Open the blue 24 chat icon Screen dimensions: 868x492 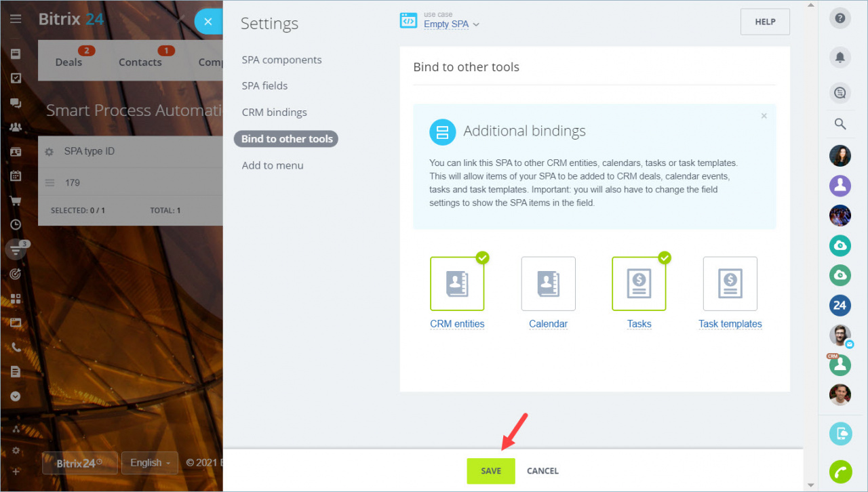click(x=840, y=305)
